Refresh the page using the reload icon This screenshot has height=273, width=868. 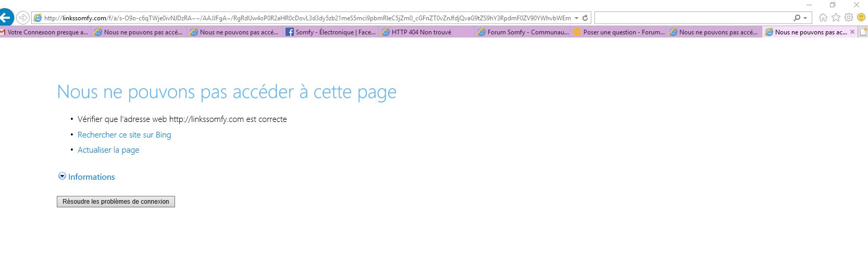(585, 18)
